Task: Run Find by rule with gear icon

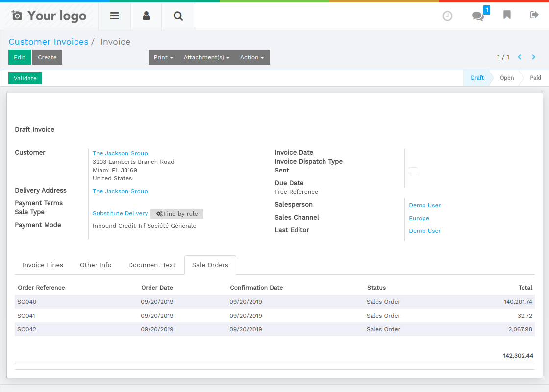Action: [x=176, y=213]
